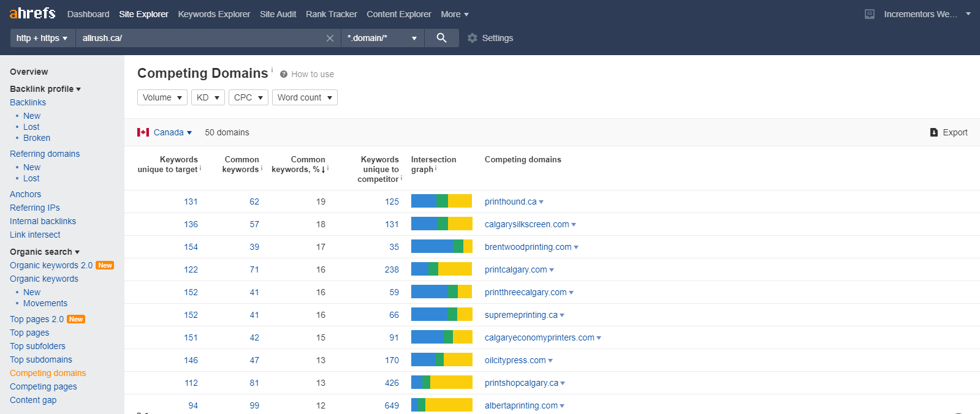Open the calgaryeconomyprinters.com domain link
The width and height of the screenshot is (980, 414).
coord(539,337)
